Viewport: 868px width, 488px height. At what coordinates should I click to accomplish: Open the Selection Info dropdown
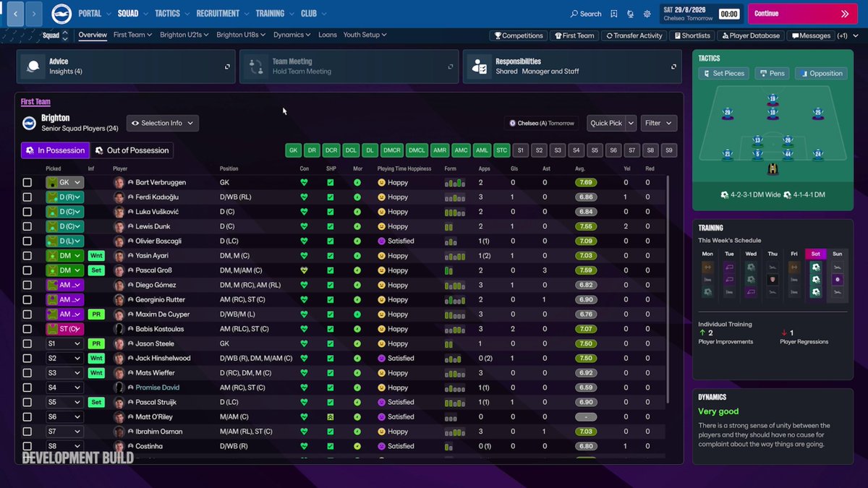point(163,123)
